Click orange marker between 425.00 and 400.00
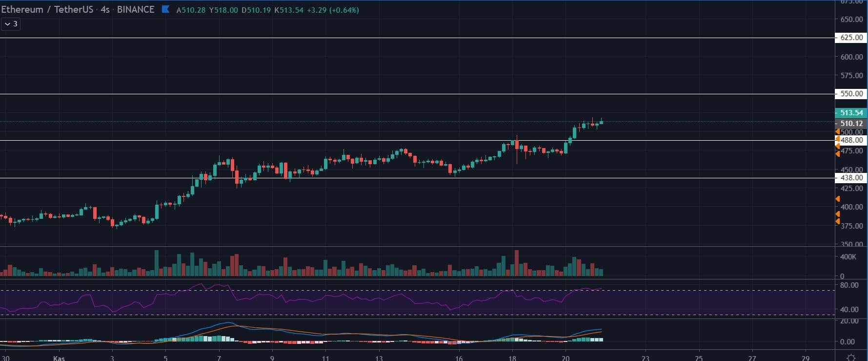868x361 pixels. [x=837, y=199]
